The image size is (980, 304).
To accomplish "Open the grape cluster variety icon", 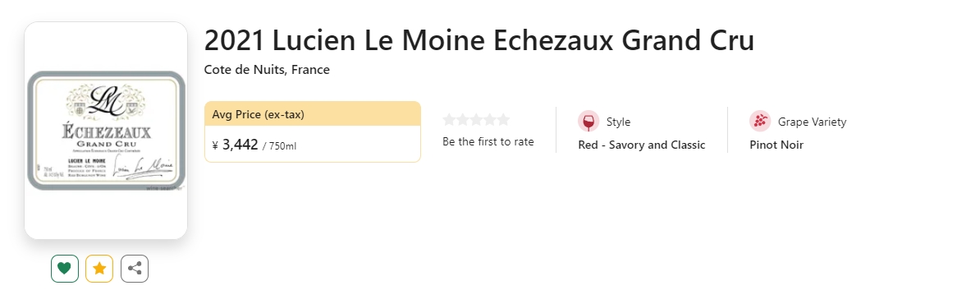I will pos(760,122).
